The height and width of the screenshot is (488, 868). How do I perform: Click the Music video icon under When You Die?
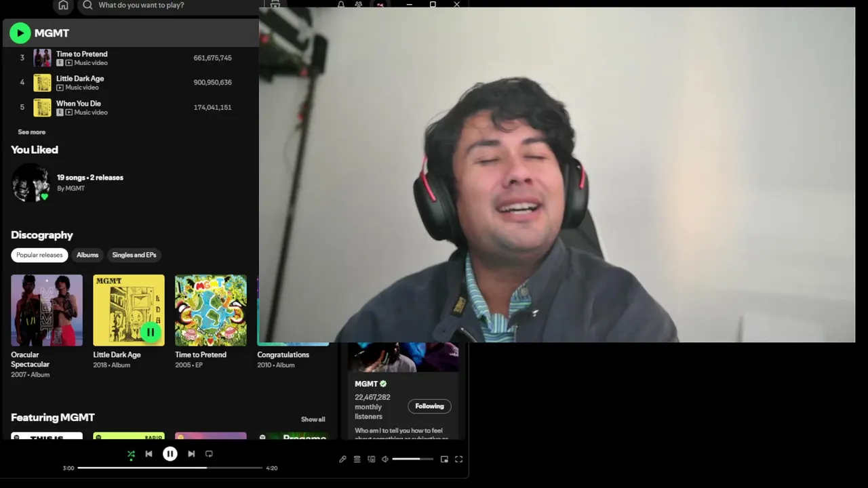pos(69,113)
